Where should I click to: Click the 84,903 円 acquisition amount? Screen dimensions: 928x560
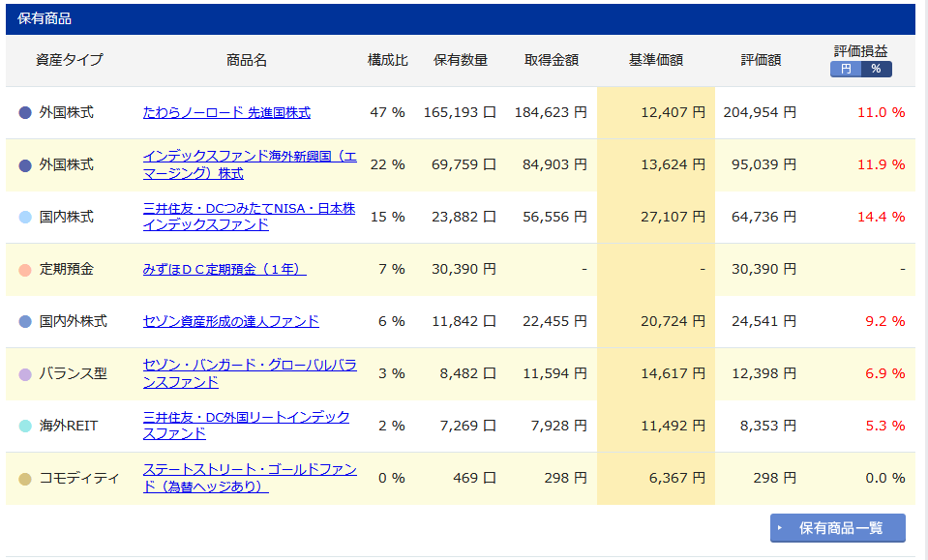click(555, 164)
